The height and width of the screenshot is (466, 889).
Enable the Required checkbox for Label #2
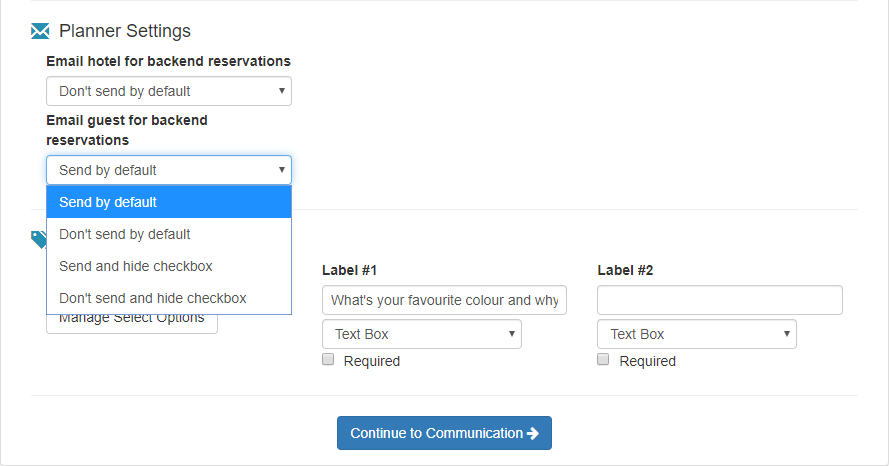coord(603,360)
